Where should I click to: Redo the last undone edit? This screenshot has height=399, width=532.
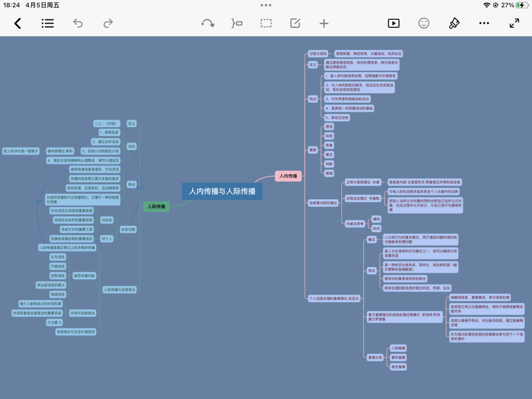(108, 24)
